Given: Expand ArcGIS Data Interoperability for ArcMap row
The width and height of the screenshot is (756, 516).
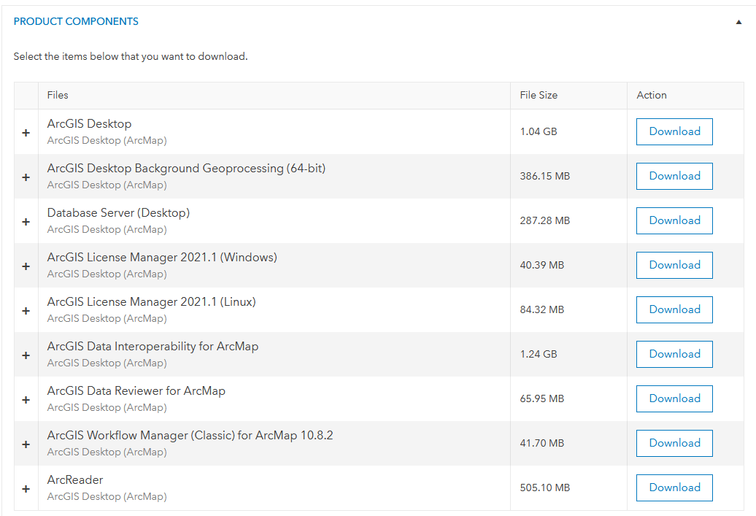Looking at the screenshot, I should (26, 355).
